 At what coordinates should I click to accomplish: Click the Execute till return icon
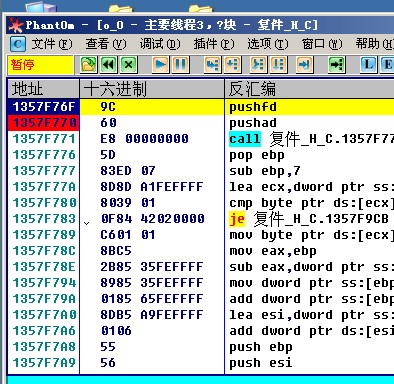pos(304,64)
